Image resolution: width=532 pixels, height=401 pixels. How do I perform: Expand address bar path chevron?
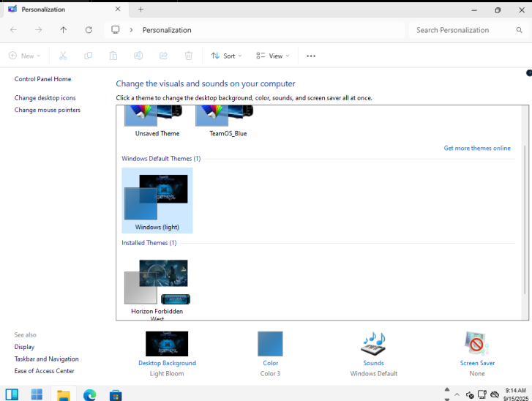pyautogui.click(x=131, y=30)
